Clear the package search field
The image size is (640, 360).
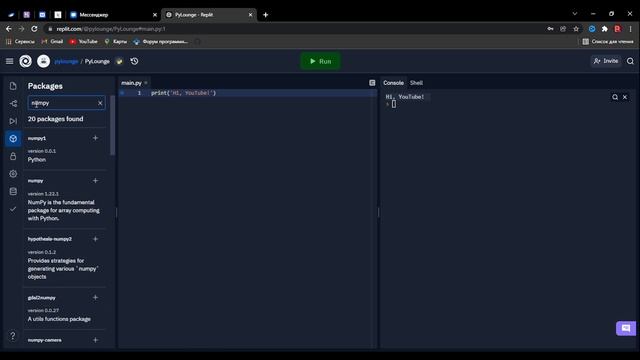point(100,103)
